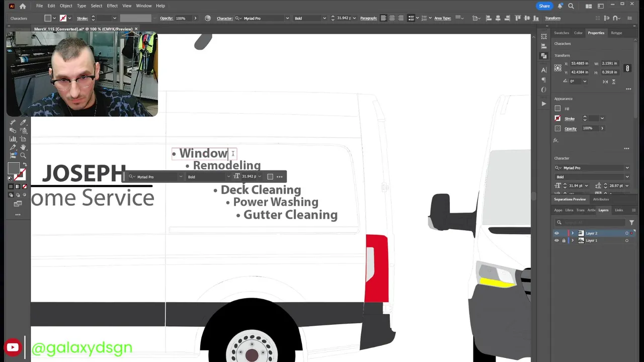Switch to the Swatches tab
This screenshot has height=362, width=644.
561,33
